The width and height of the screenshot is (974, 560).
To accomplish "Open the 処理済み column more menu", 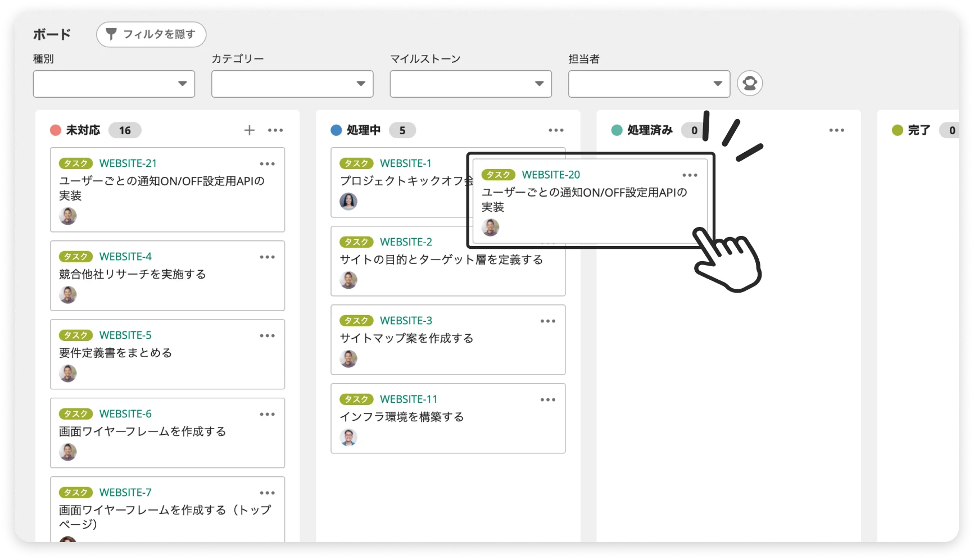I will point(836,130).
